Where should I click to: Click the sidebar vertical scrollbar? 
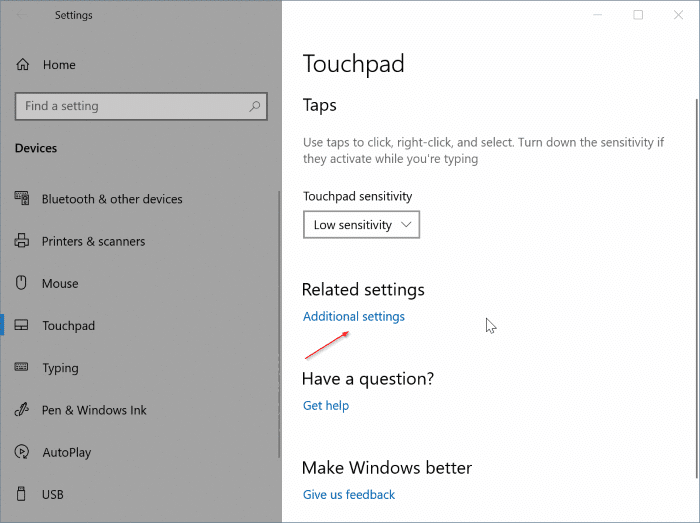279,324
